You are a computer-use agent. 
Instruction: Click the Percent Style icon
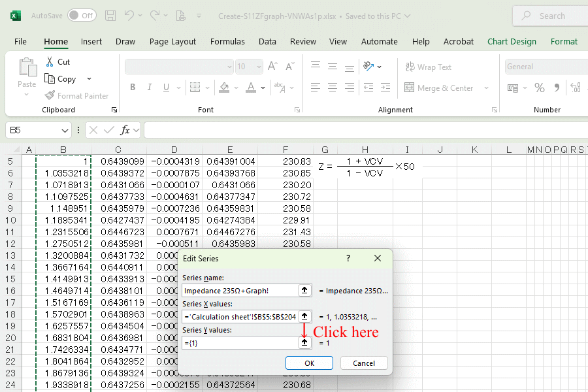pos(539,88)
